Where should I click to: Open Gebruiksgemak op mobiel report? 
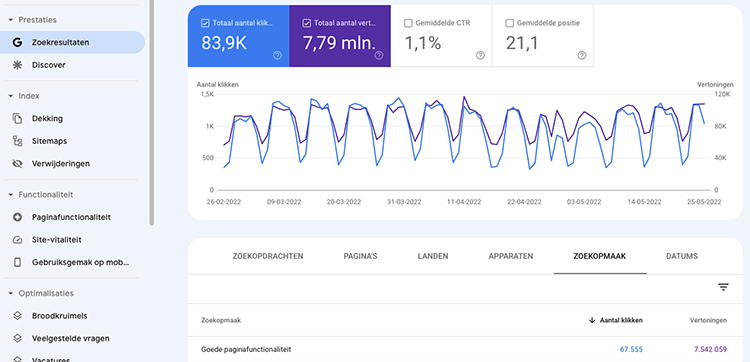coord(80,262)
